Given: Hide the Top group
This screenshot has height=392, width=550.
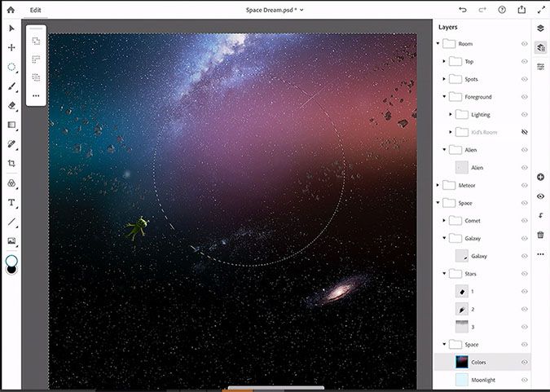Looking at the screenshot, I should (525, 61).
